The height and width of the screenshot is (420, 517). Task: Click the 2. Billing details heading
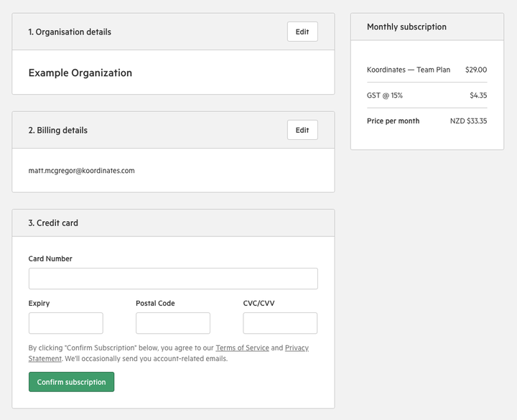[58, 130]
